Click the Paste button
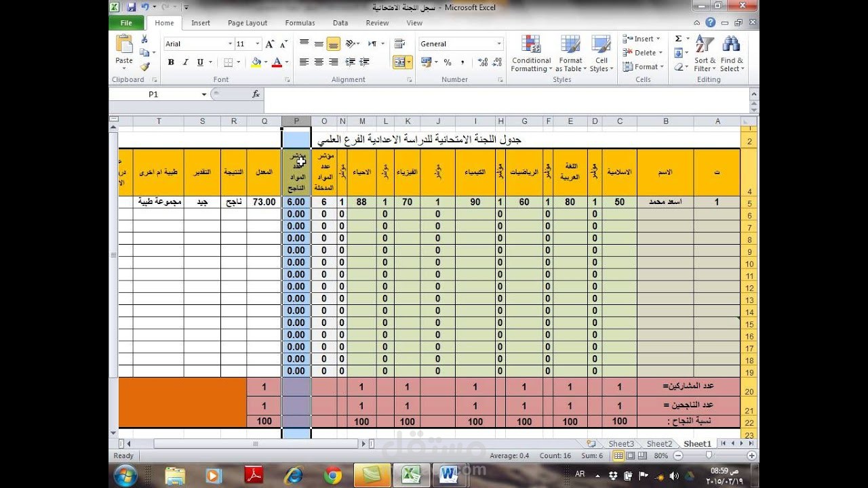 tap(124, 52)
